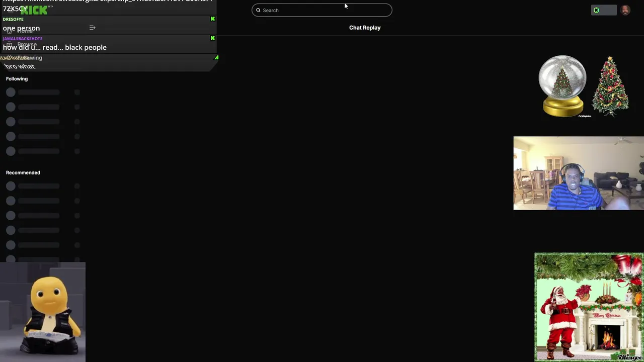Viewport: 644px width, 362px height.
Task: Open the green Kick coin balance button
Action: pos(604,10)
